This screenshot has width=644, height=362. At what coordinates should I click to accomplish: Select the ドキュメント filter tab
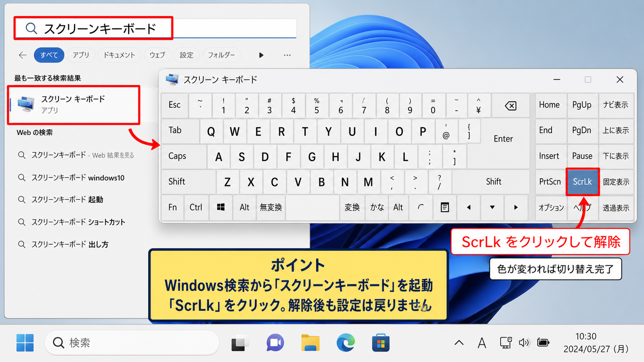pos(119,55)
